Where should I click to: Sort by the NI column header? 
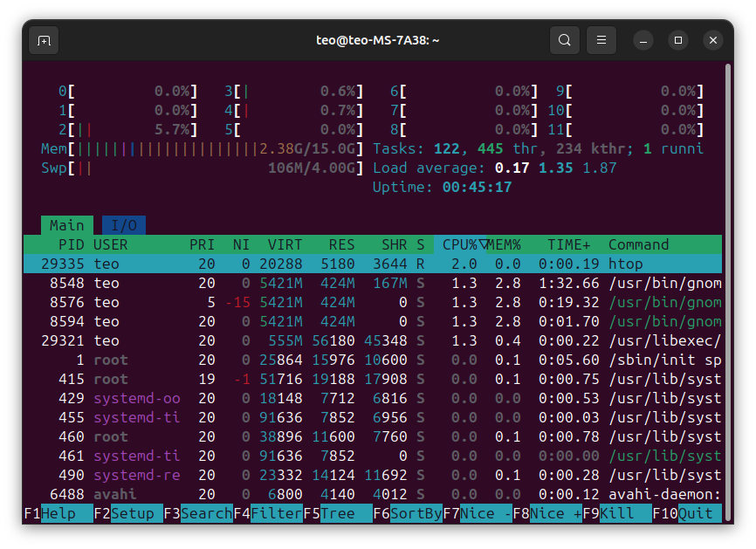(241, 245)
